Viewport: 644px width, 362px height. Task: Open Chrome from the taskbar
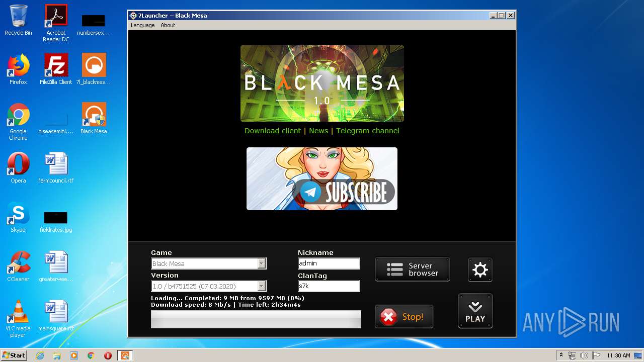click(x=91, y=355)
